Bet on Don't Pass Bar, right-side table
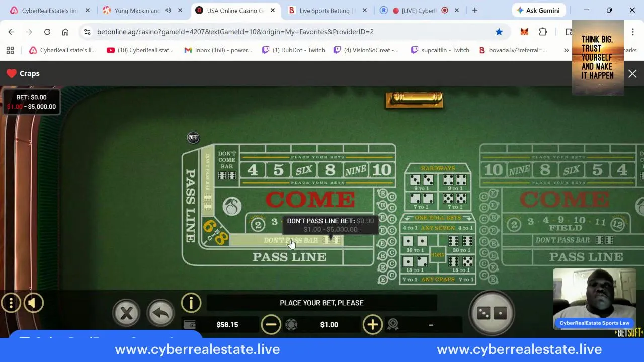The image size is (644, 362). (574, 240)
